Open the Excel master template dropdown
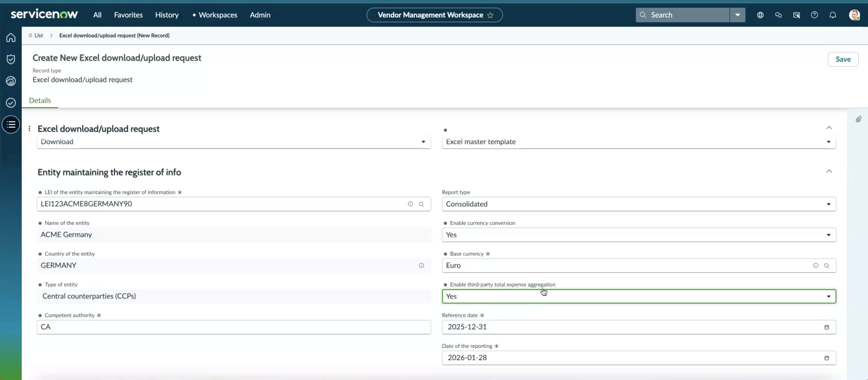The image size is (868, 380). point(639,142)
